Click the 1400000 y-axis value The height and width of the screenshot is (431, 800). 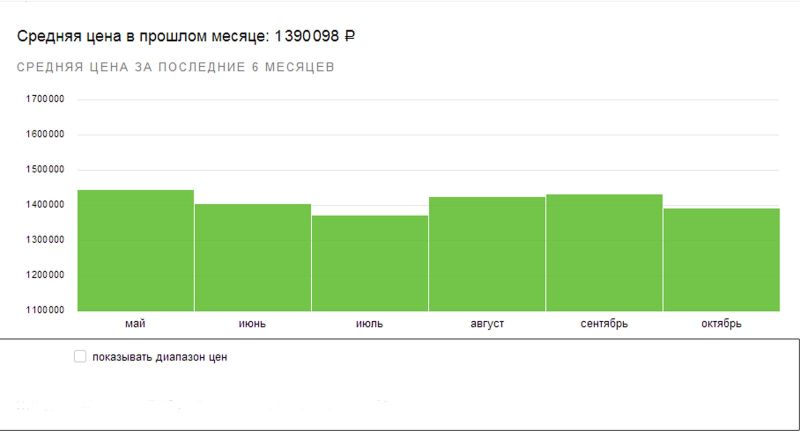click(x=45, y=205)
